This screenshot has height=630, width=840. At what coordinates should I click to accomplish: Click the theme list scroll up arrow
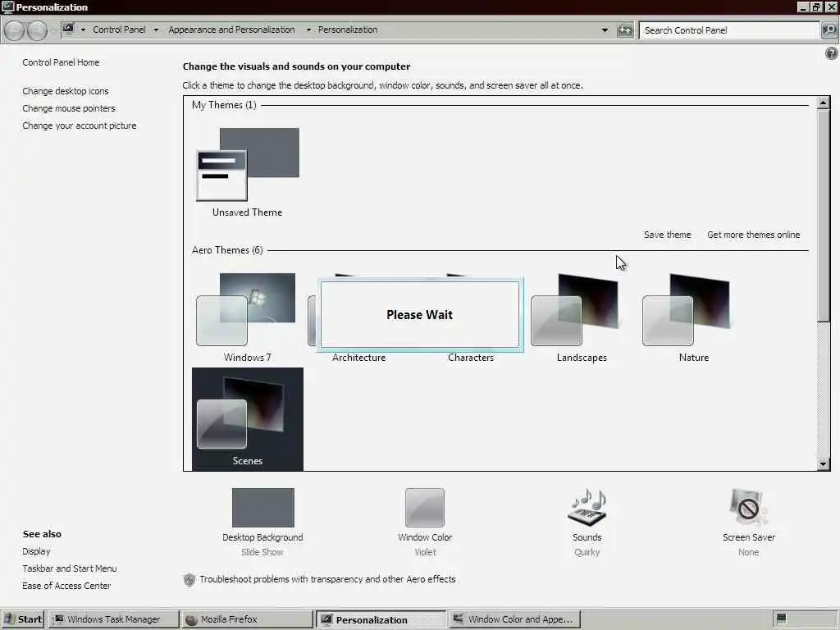coord(824,103)
